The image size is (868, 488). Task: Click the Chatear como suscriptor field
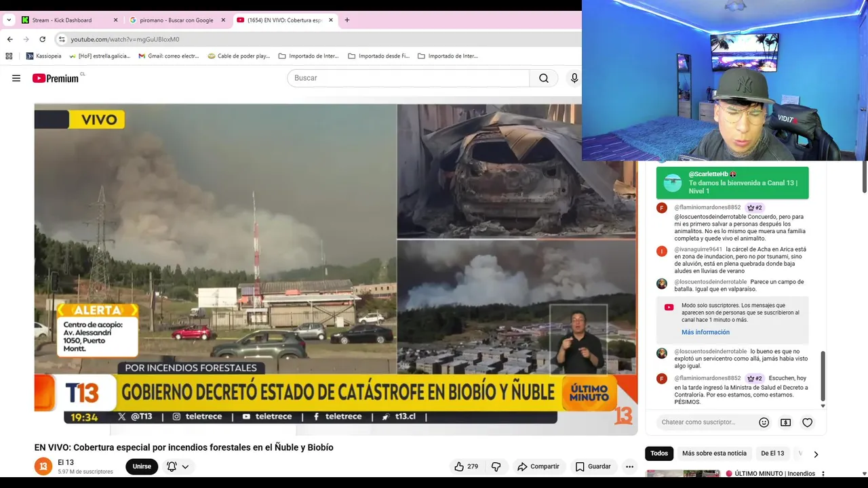click(705, 422)
